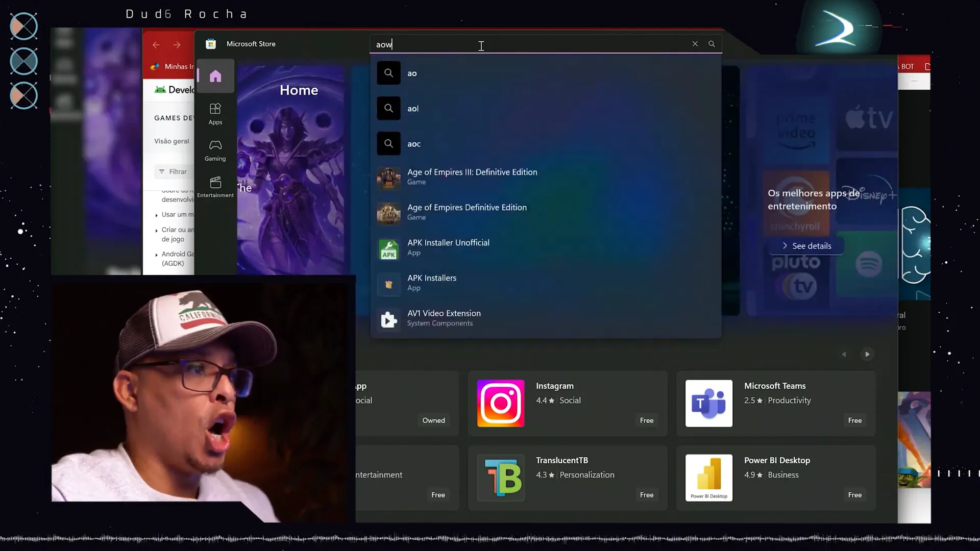Click the Instagram app icon

pos(501,403)
